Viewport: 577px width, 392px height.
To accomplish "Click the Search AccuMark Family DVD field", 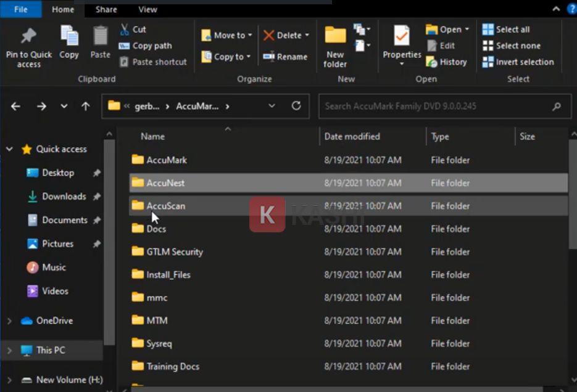I will (x=435, y=106).
